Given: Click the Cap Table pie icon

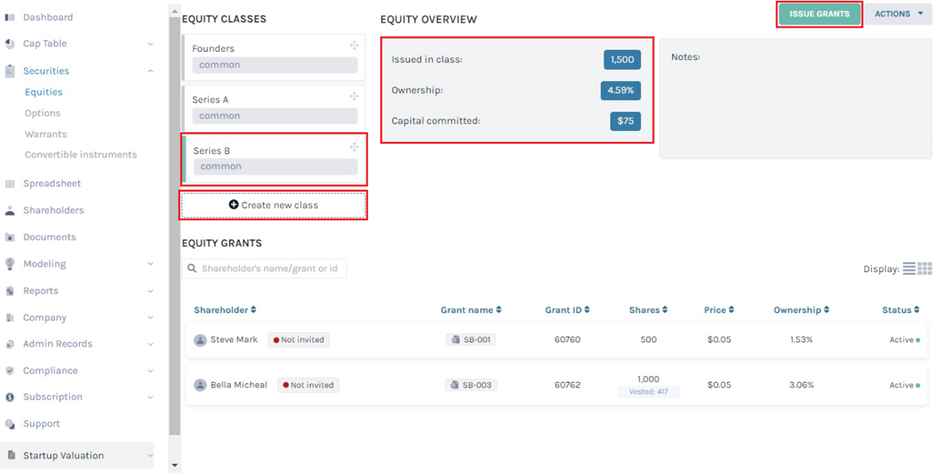Looking at the screenshot, I should point(10,44).
